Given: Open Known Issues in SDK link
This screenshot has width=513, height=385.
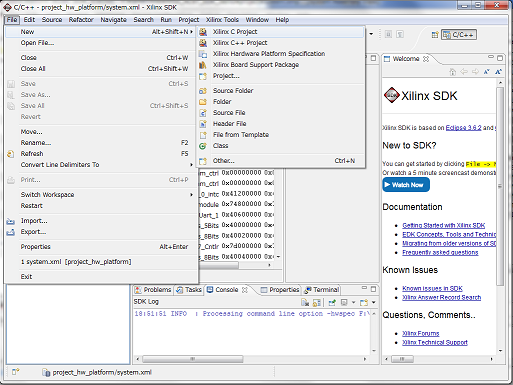Looking at the screenshot, I should 432,288.
